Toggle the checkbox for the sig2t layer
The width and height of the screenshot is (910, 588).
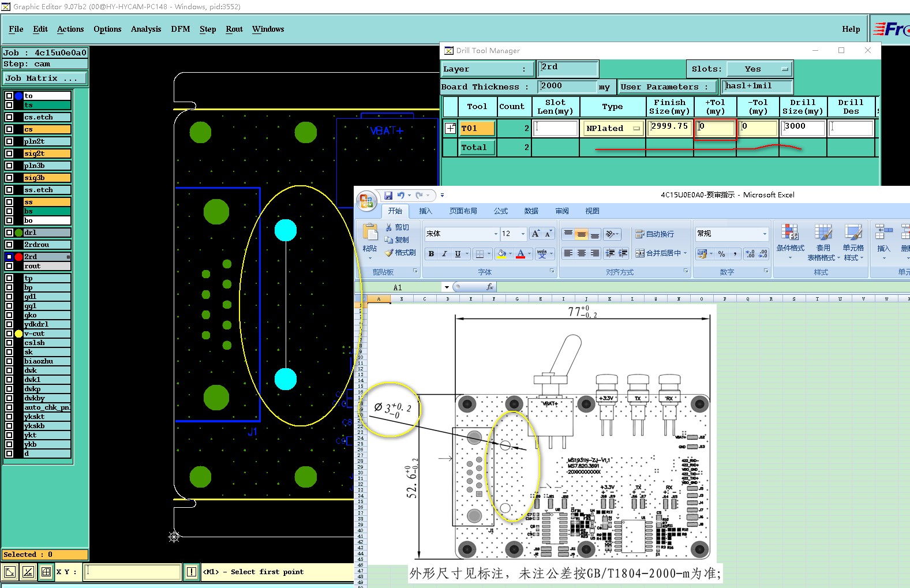click(x=9, y=153)
